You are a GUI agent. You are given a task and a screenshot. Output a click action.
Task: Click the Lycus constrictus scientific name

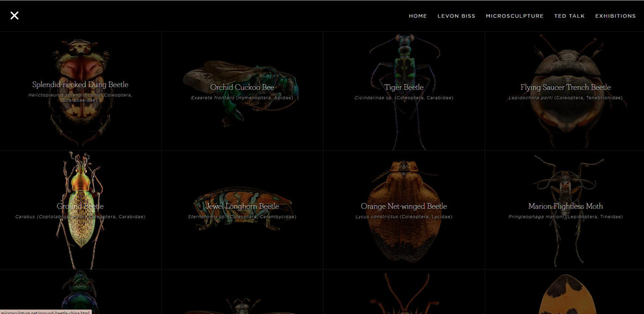tap(377, 217)
